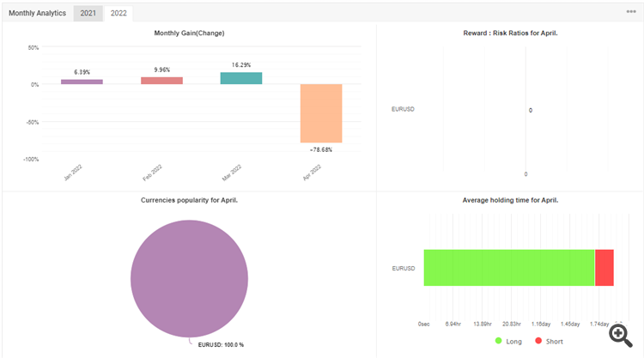The width and height of the screenshot is (644, 358).
Task: Toggle the Short legend red dot
Action: pyautogui.click(x=538, y=341)
